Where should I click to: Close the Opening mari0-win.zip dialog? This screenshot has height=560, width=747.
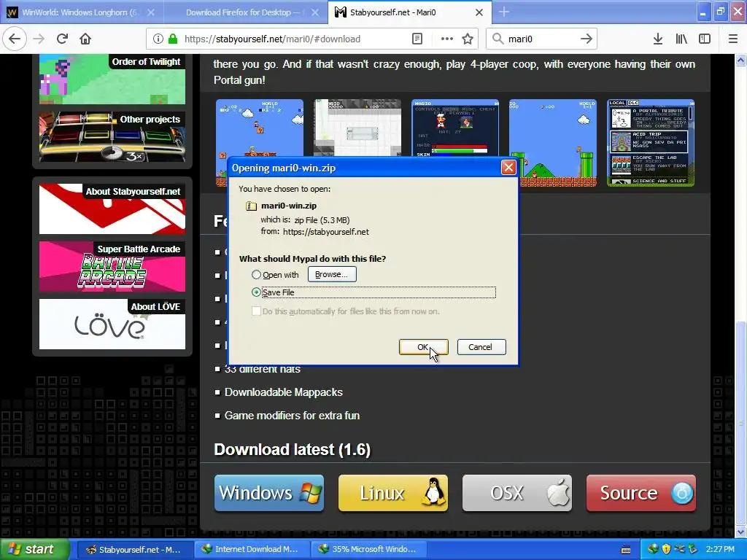[x=508, y=168]
